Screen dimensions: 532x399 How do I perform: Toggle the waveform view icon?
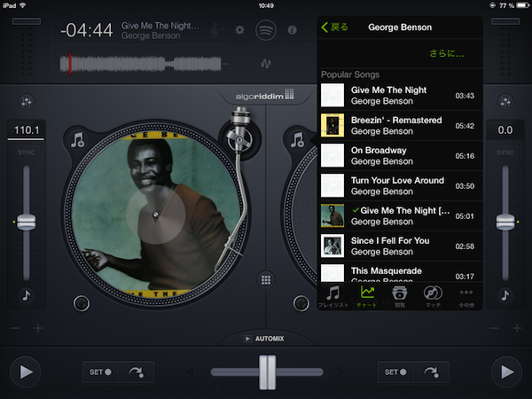pyautogui.click(x=266, y=64)
